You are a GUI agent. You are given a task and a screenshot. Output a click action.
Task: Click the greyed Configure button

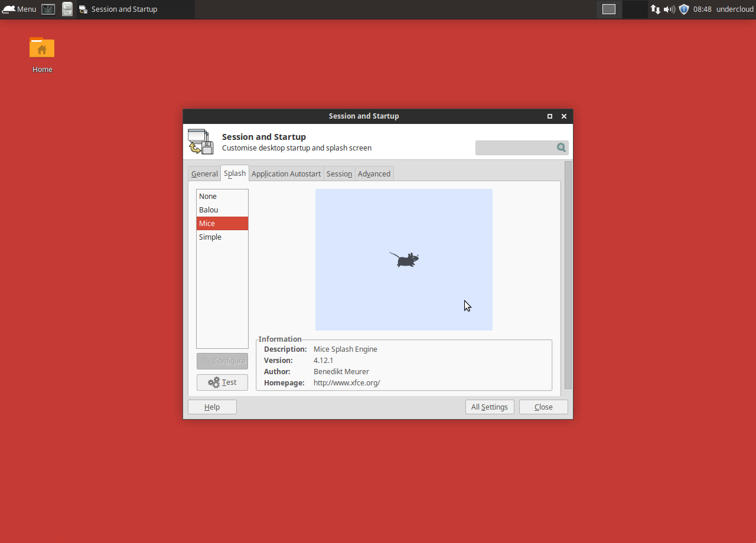pos(222,361)
